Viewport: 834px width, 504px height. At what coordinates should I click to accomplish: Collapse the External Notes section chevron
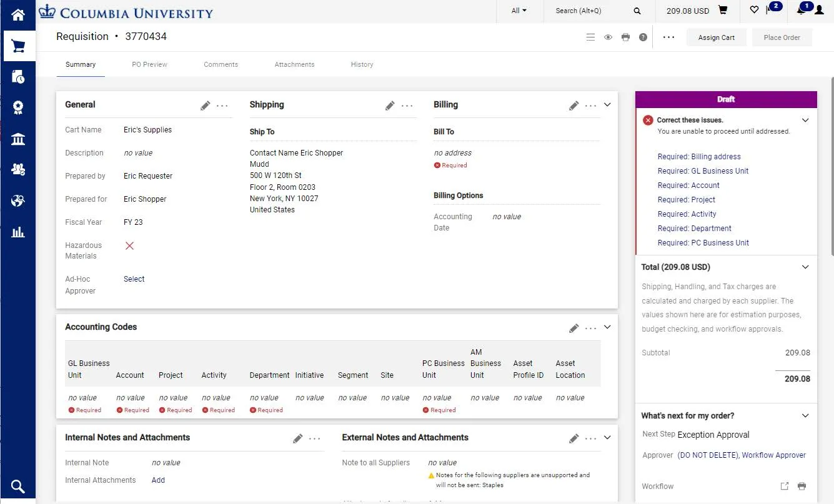click(607, 438)
